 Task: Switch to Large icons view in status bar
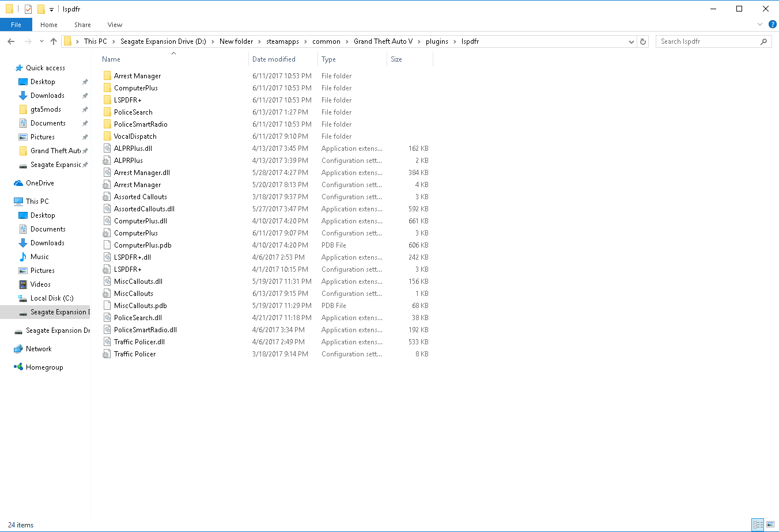point(770,525)
